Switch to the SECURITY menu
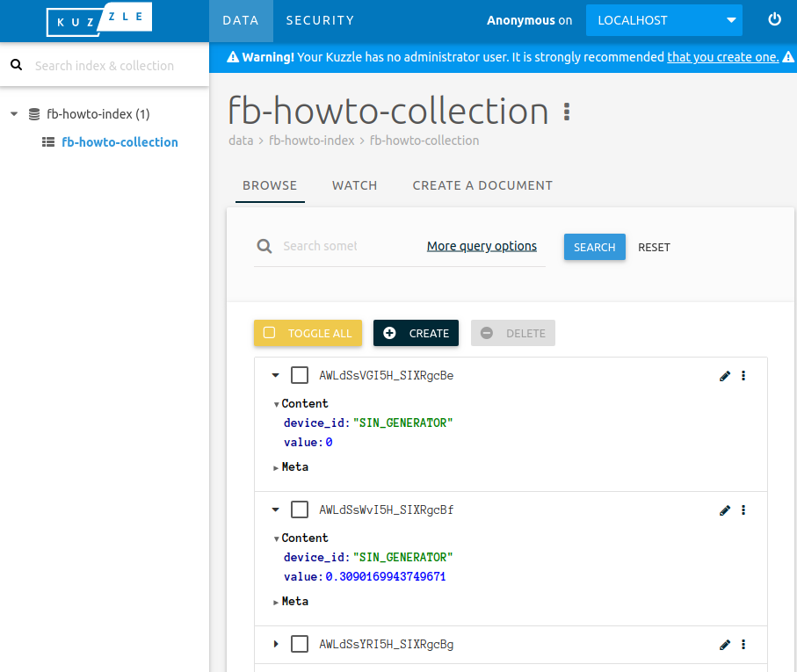 320,20
